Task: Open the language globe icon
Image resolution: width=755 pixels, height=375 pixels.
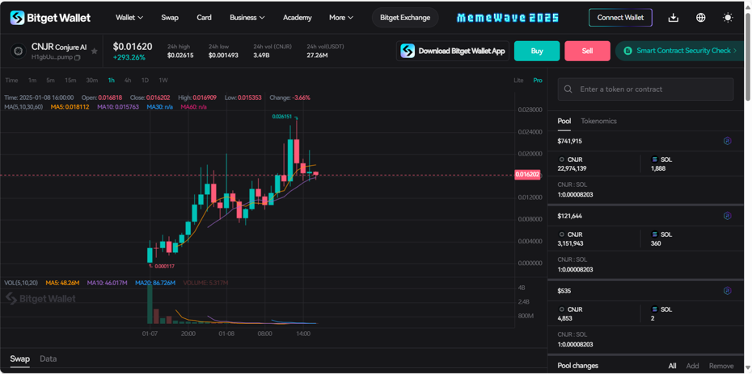Action: (701, 18)
